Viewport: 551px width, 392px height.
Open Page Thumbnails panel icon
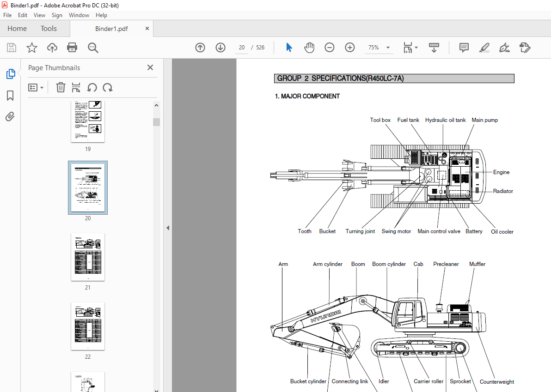coord(11,74)
